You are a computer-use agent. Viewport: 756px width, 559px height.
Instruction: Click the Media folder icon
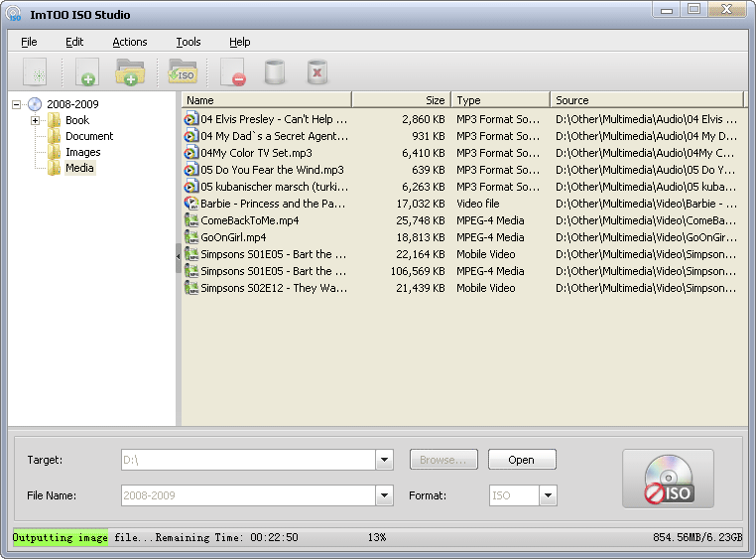(54, 168)
